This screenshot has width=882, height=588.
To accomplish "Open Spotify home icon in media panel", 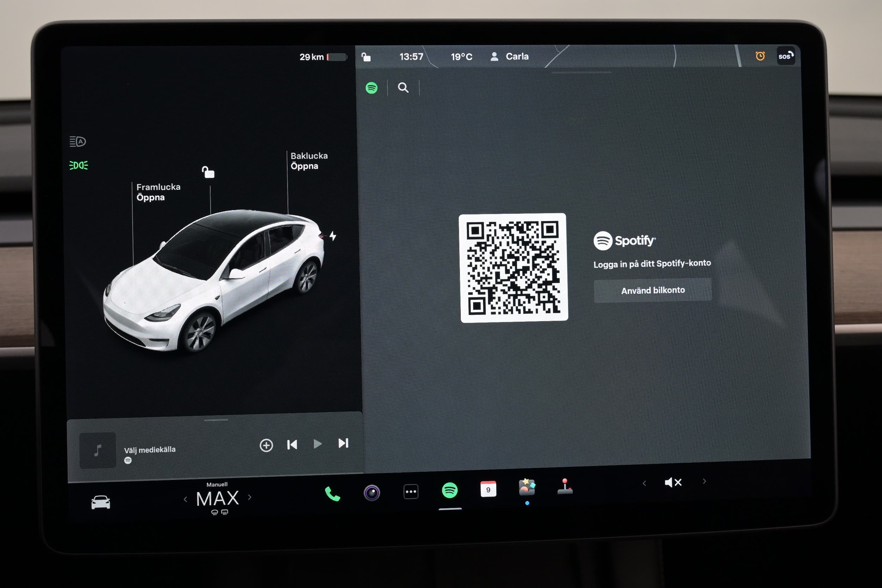I will coord(371,88).
